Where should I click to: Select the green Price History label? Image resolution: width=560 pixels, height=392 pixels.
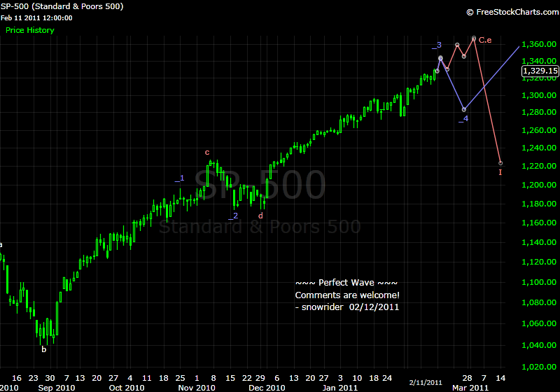coord(30,30)
